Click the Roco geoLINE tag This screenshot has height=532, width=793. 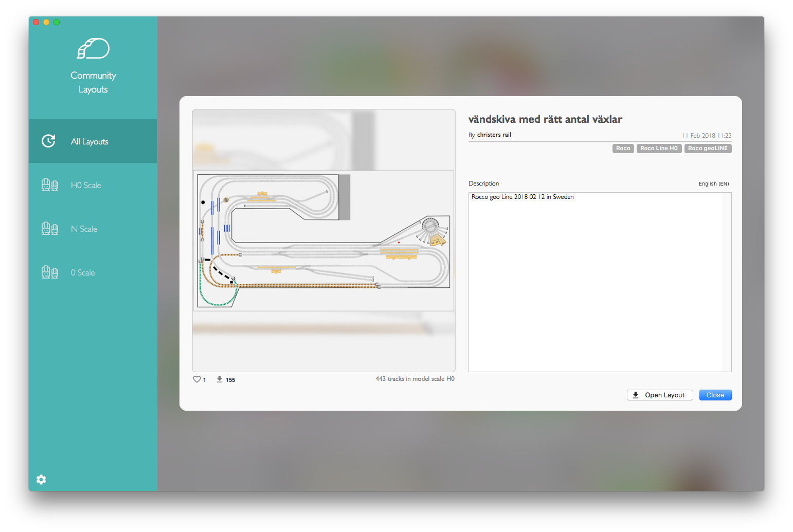coord(708,149)
